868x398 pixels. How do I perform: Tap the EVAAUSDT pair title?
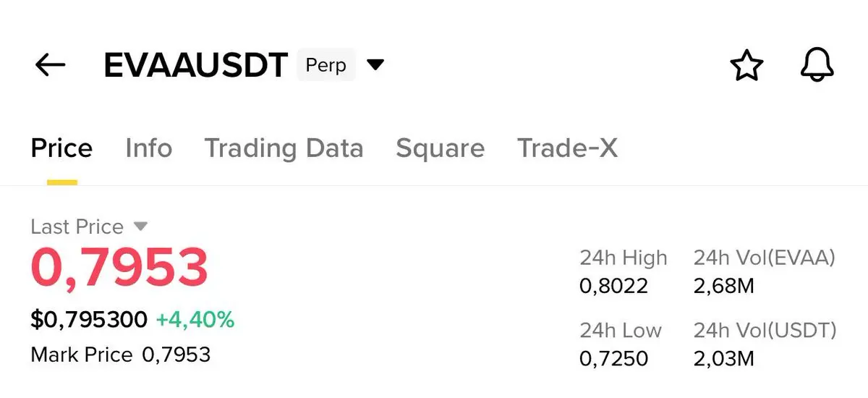[195, 65]
